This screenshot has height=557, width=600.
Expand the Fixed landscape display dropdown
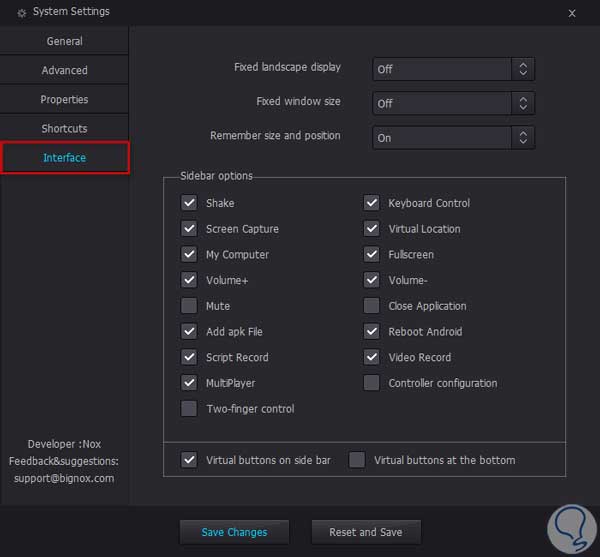click(454, 69)
